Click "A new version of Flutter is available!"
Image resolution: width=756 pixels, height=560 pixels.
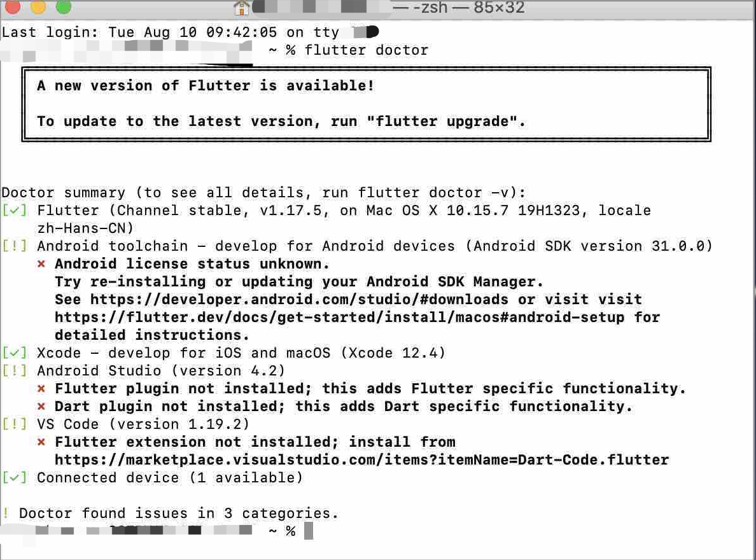click(x=206, y=86)
